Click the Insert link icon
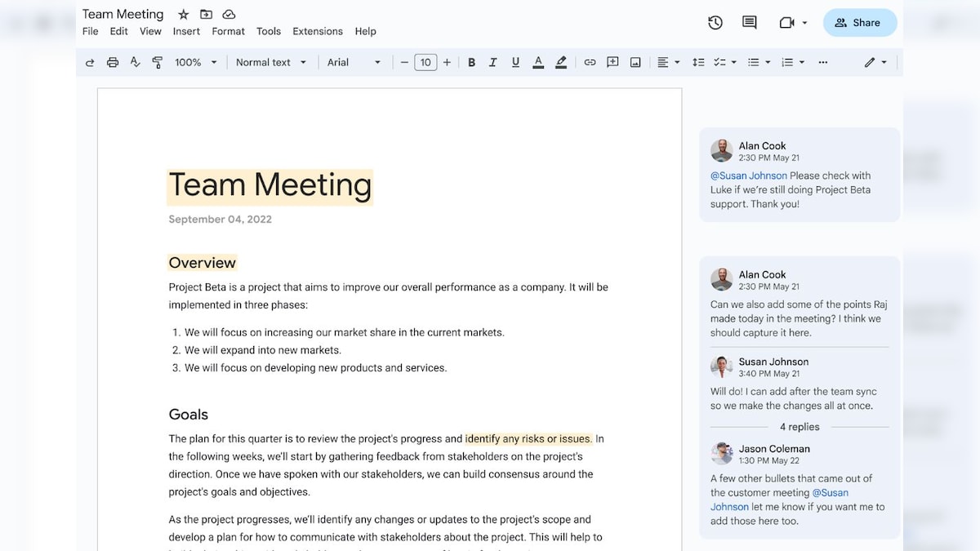Viewport: 980px width, 551px height. 590,62
